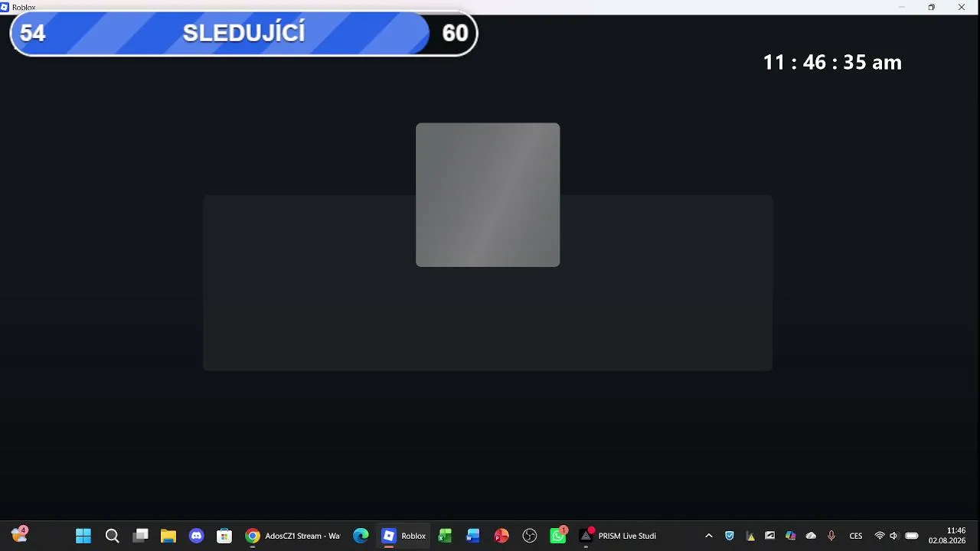Open the battery status tray icon
The image size is (980, 551).
click(912, 536)
